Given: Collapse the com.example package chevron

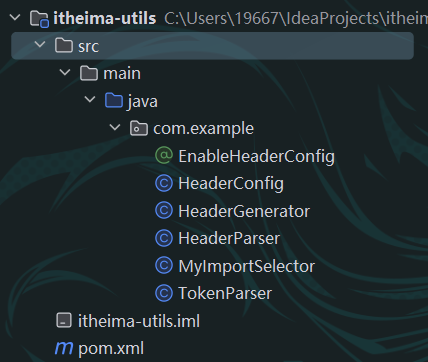Looking at the screenshot, I should pos(115,127).
